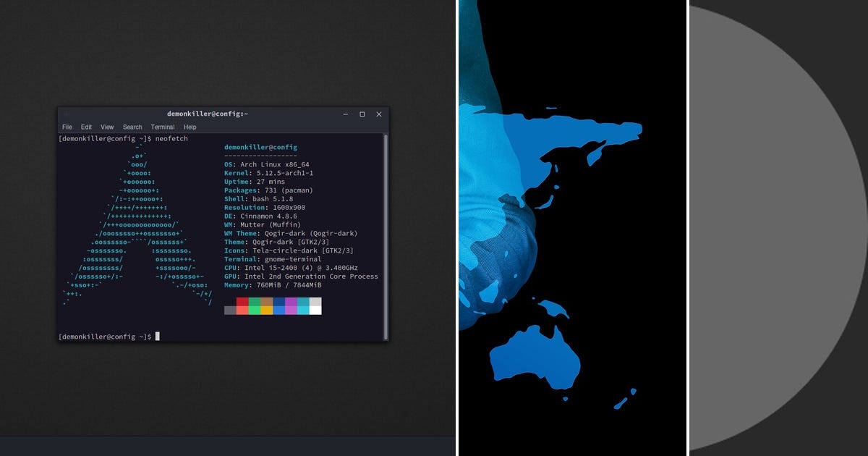Open the View menu
Screen dimensions: 868x456
[x=107, y=127]
